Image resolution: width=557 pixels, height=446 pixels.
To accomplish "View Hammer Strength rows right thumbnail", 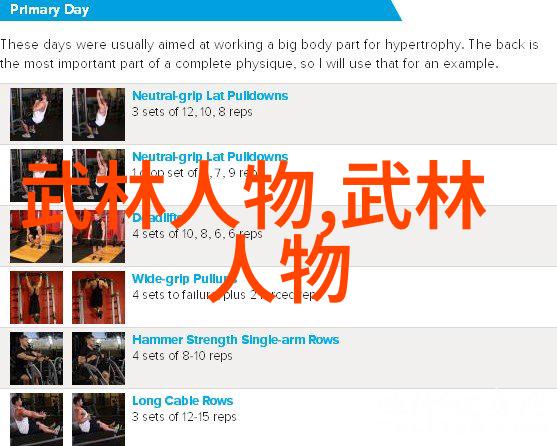I will click(98, 359).
